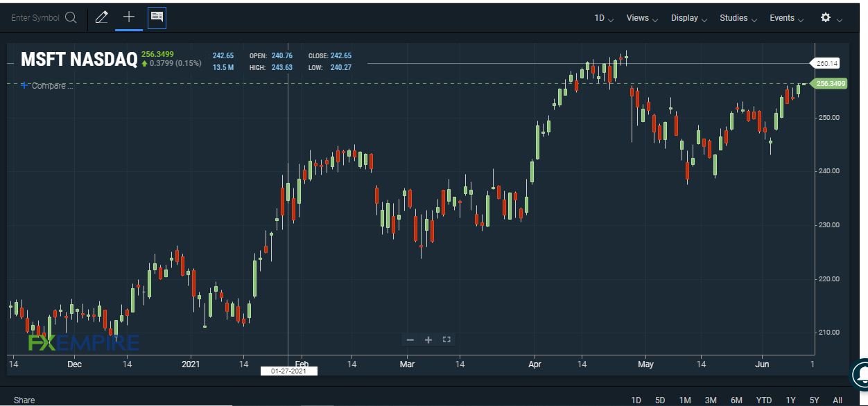Select the 1D range at the bottom
This screenshot has height=406, width=868.
636,400
